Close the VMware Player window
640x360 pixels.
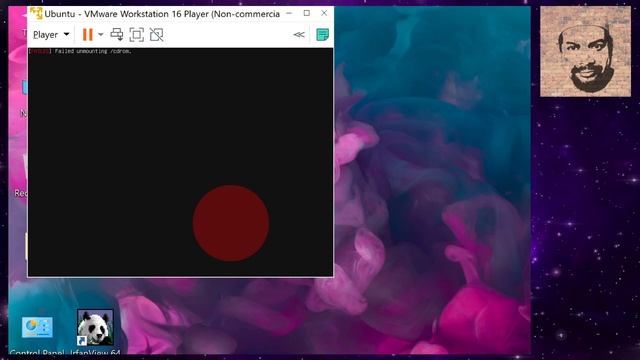tap(324, 13)
